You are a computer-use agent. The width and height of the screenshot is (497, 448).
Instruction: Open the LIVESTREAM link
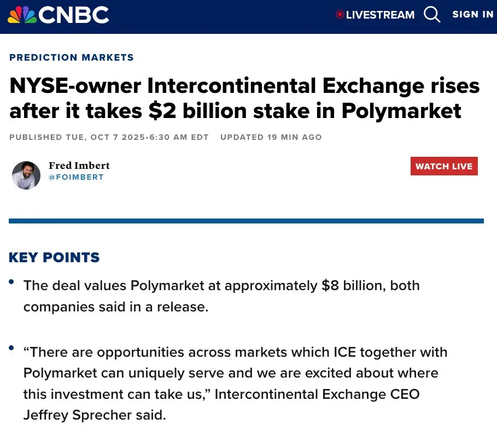tap(380, 15)
